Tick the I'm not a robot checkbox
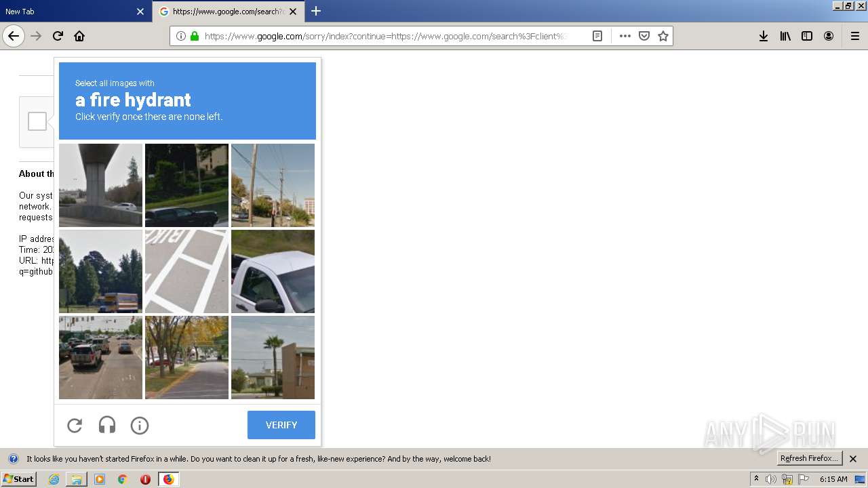868x488 pixels. pyautogui.click(x=37, y=121)
